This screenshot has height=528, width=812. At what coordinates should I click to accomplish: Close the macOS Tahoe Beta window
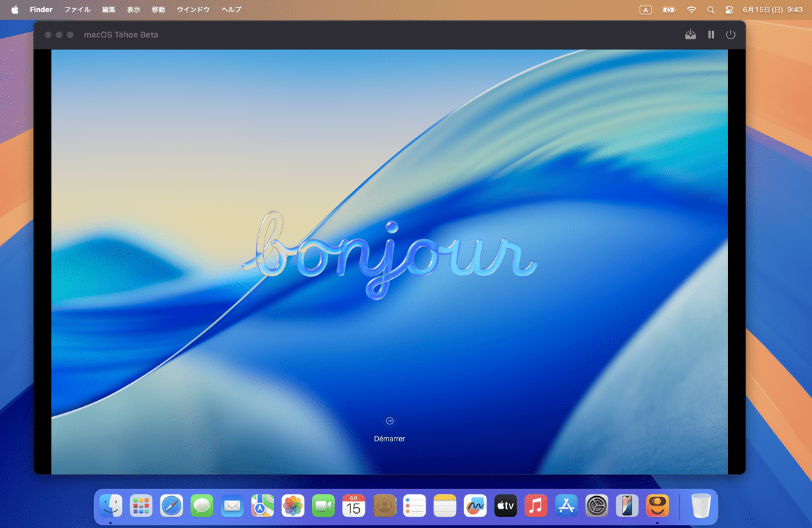[48, 35]
